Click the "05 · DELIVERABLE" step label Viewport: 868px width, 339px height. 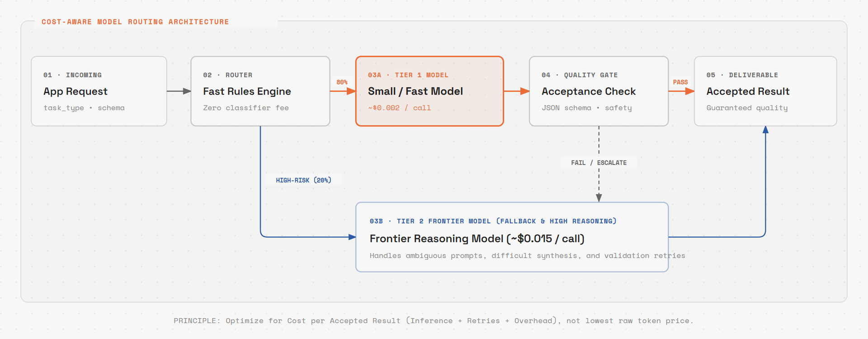pos(742,75)
